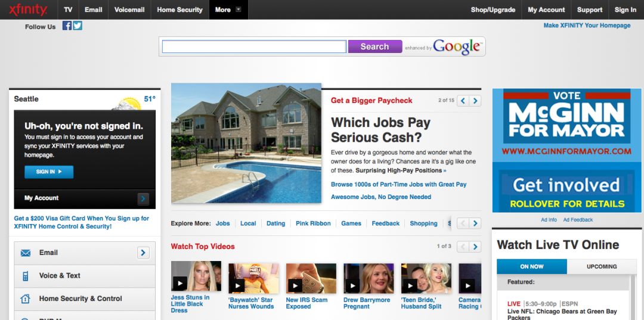Open the Pink Ribbon link

[x=313, y=223]
